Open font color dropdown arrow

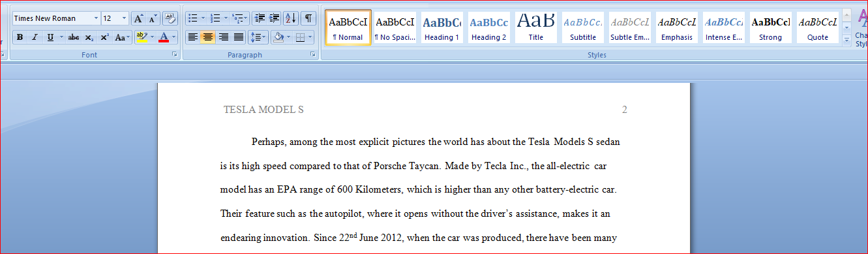(x=174, y=37)
